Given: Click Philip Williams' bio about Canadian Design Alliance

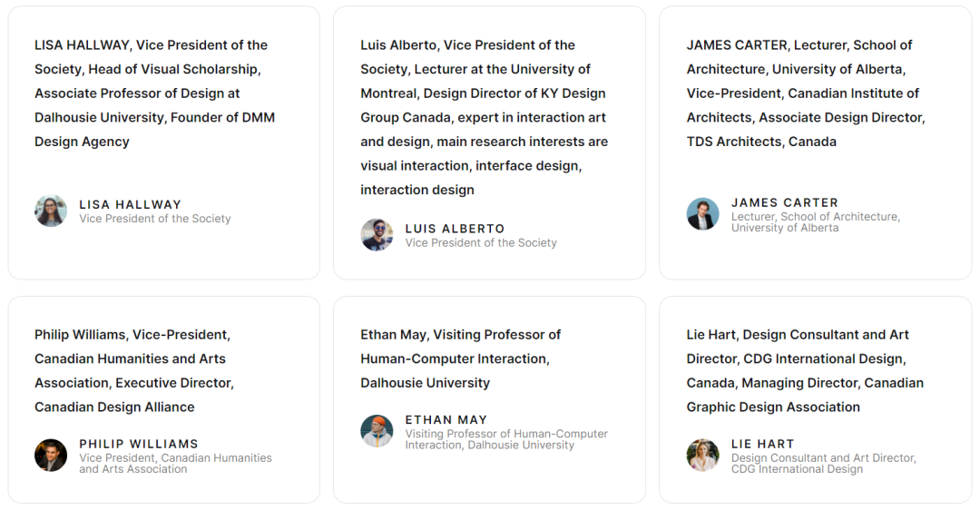Looking at the screenshot, I should pyautogui.click(x=134, y=370).
